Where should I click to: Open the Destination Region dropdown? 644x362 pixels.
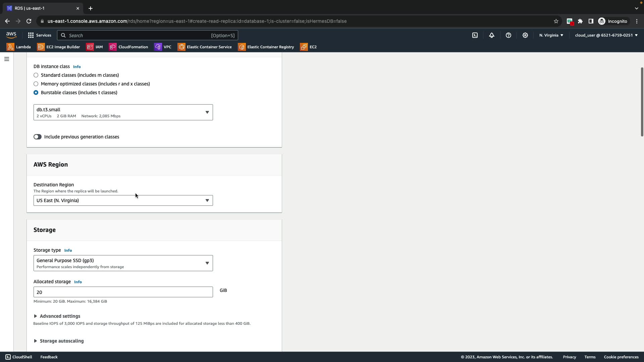pyautogui.click(x=123, y=200)
